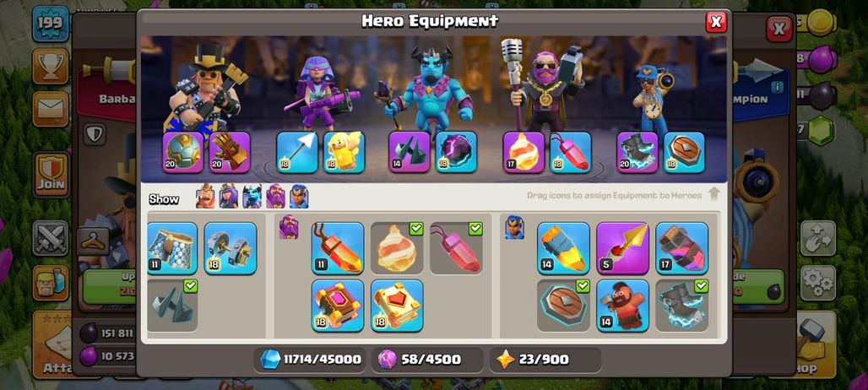Screen dimensions: 868x390
Task: Tap the glowy ore 58/4500 counter
Action: point(427,360)
